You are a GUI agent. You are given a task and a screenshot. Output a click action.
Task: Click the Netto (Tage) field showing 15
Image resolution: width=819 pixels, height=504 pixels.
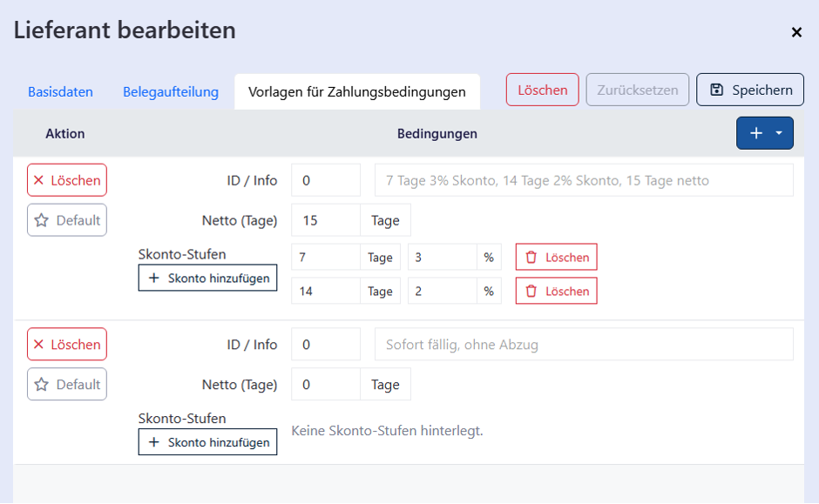pyautogui.click(x=325, y=220)
